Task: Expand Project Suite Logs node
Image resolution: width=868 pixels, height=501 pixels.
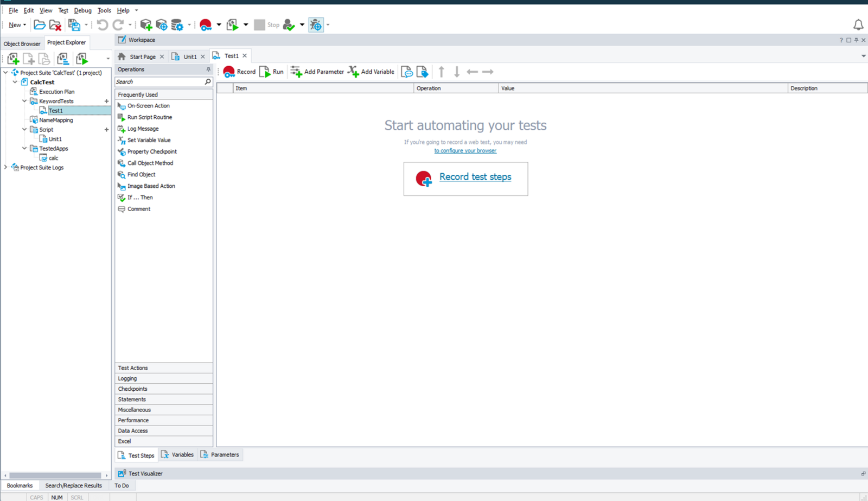Action: [6, 167]
